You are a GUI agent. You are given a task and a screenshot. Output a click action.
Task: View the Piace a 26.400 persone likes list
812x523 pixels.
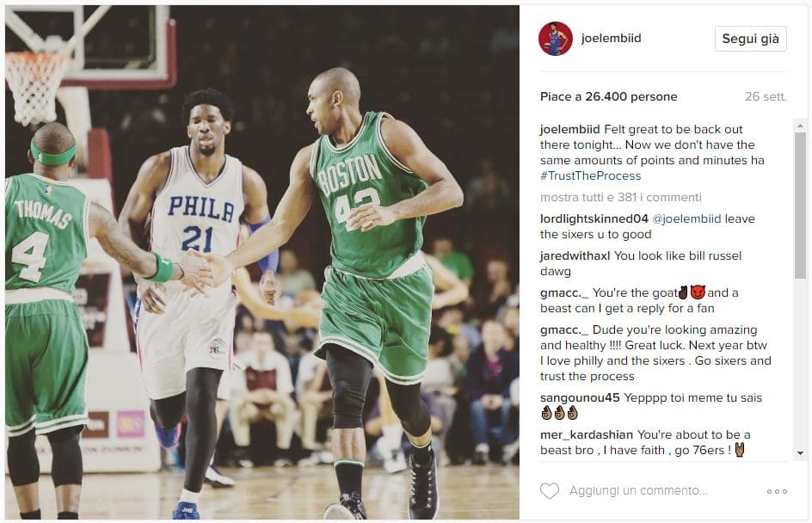coord(608,97)
